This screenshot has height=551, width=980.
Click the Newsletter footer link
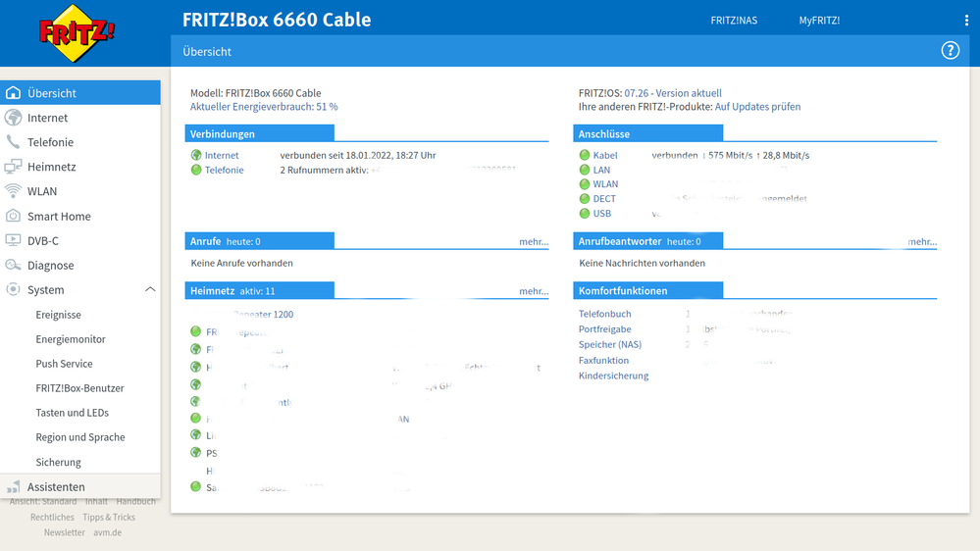tap(65, 533)
